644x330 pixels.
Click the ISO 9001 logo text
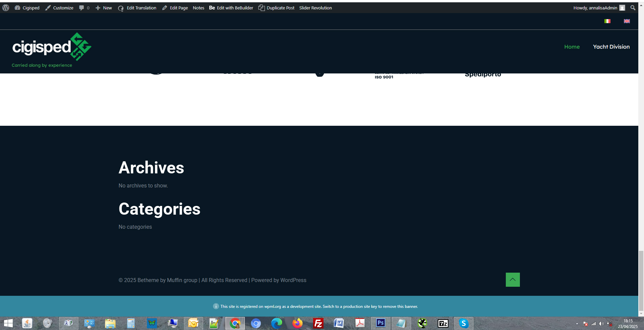tap(384, 77)
